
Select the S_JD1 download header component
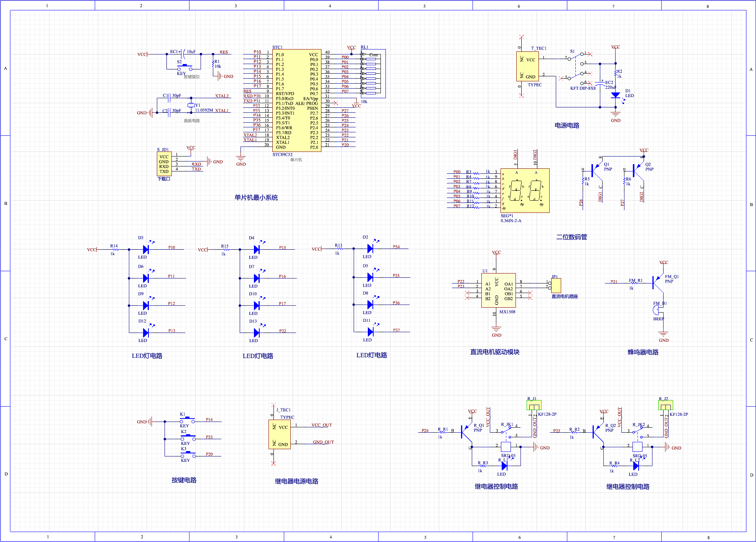pyautogui.click(x=164, y=164)
